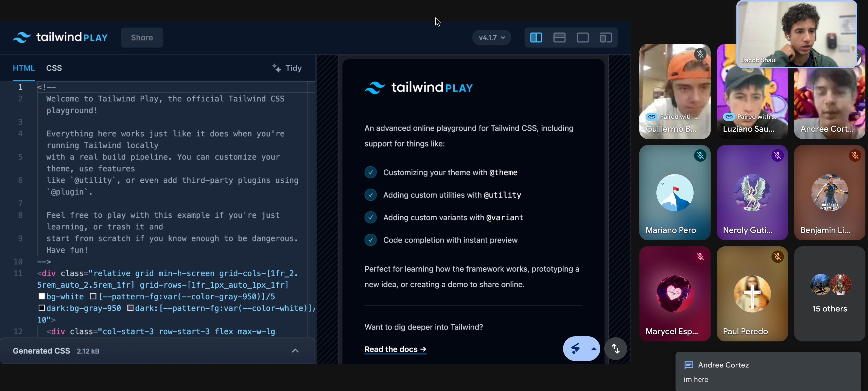The height and width of the screenshot is (391, 868).
Task: Click muted mic icon on Benjamin's tile
Action: tap(855, 155)
